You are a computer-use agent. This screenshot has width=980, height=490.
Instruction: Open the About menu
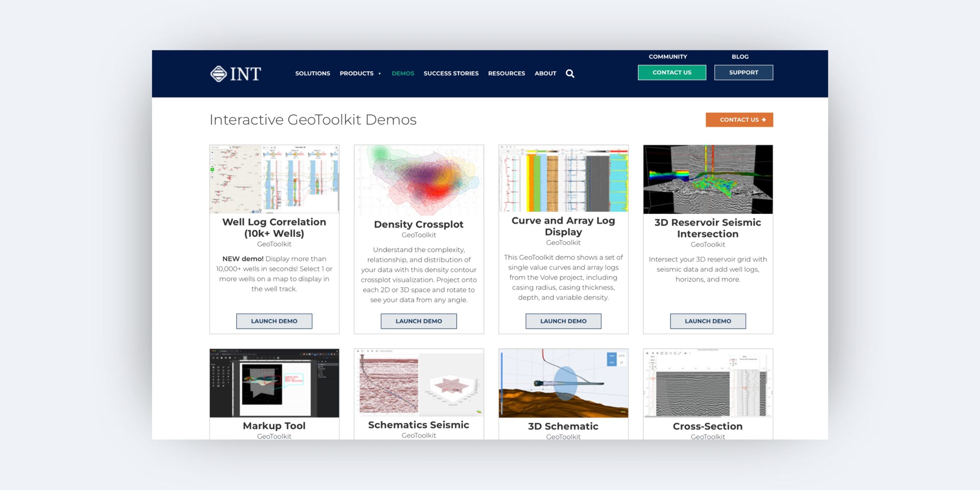pos(545,73)
